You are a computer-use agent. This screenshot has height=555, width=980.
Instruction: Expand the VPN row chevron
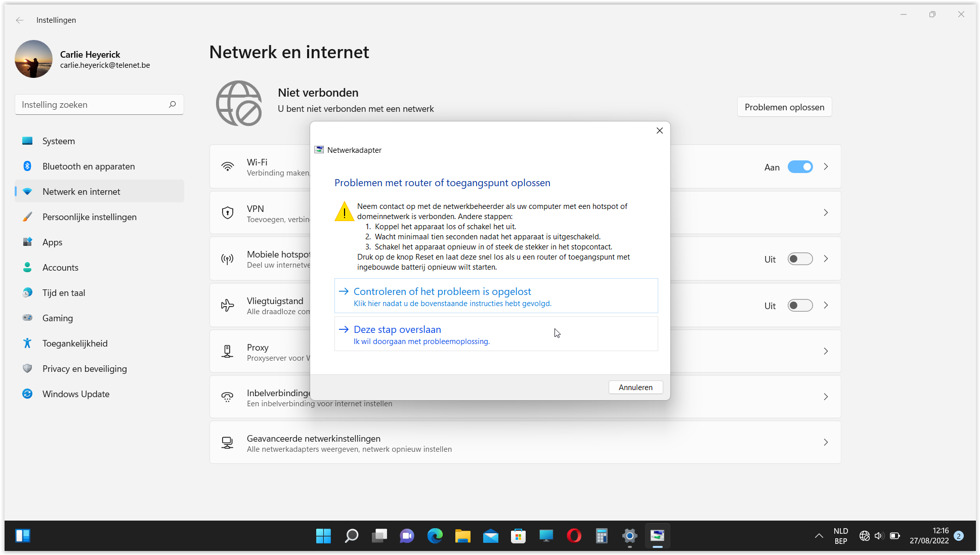click(826, 213)
